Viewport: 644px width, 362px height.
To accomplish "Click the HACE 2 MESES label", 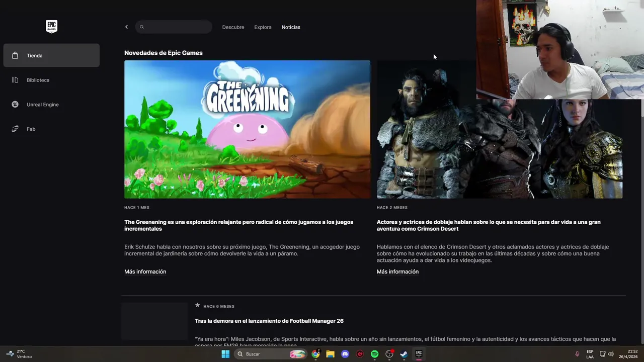I will [x=392, y=208].
